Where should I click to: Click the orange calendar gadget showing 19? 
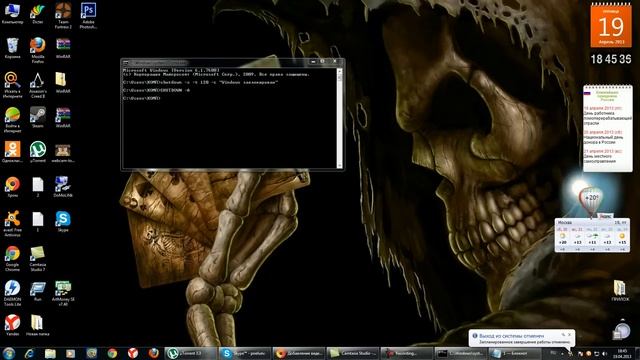pyautogui.click(x=611, y=25)
